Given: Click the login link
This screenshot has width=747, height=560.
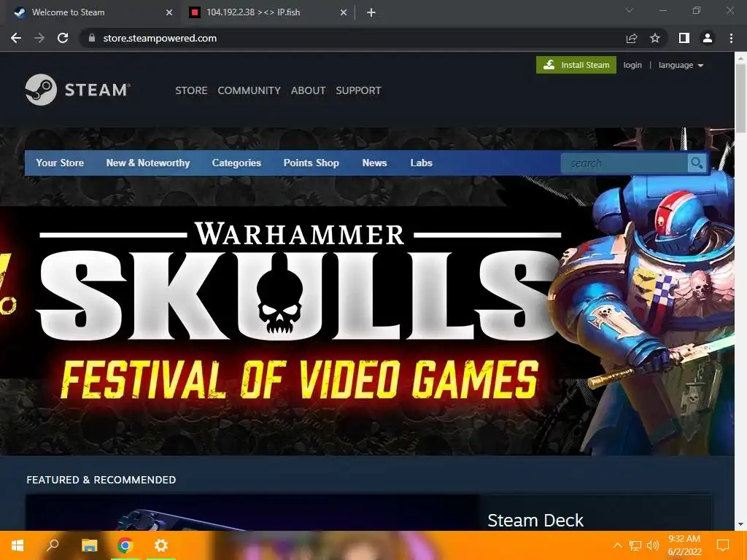Looking at the screenshot, I should (632, 65).
